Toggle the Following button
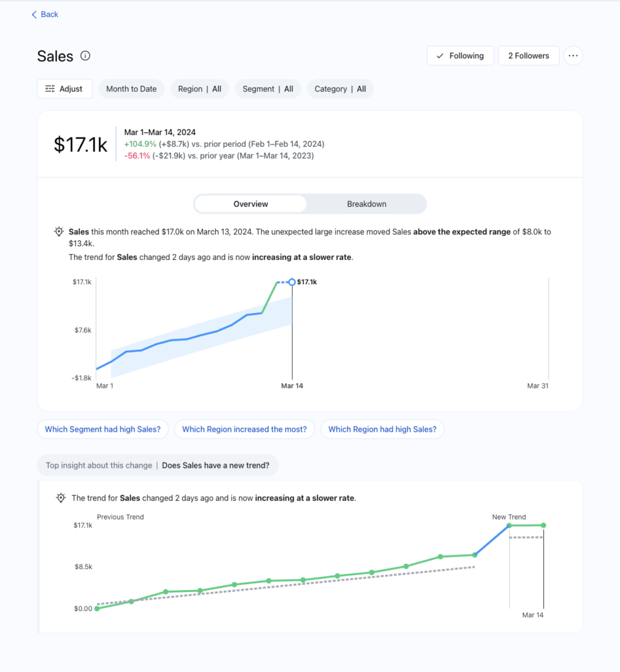Viewport: 620px width, 672px height. coord(460,56)
